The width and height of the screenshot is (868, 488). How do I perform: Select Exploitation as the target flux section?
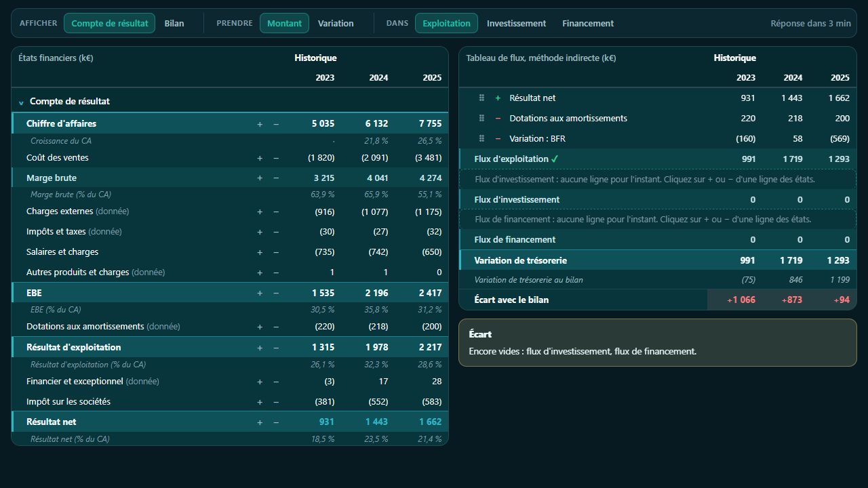pos(446,23)
